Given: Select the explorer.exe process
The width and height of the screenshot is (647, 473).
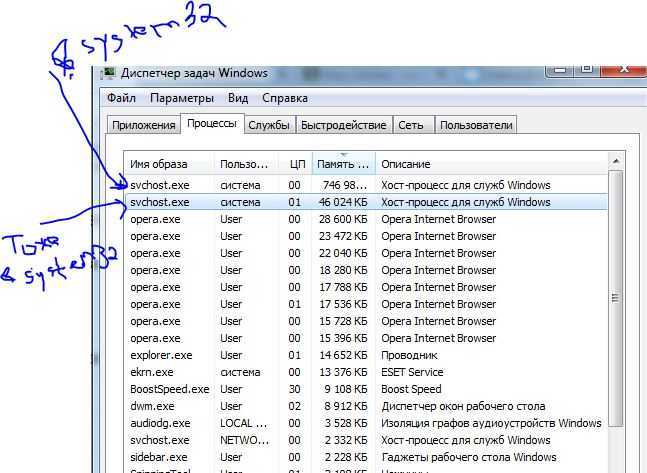Looking at the screenshot, I should coord(366,355).
